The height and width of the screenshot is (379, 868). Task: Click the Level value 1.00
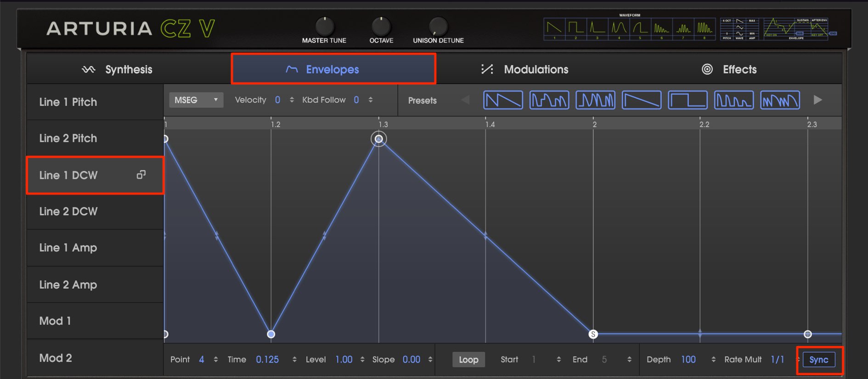point(344,360)
